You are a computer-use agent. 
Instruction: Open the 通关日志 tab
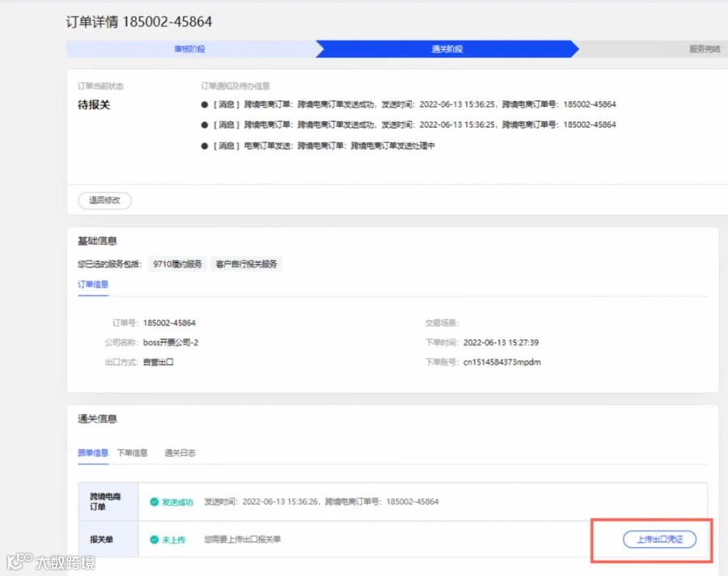180,452
